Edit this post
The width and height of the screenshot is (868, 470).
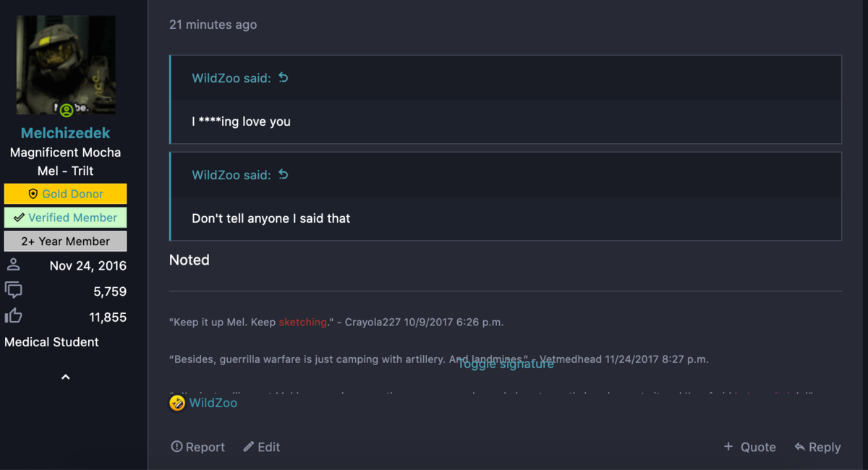[261, 447]
